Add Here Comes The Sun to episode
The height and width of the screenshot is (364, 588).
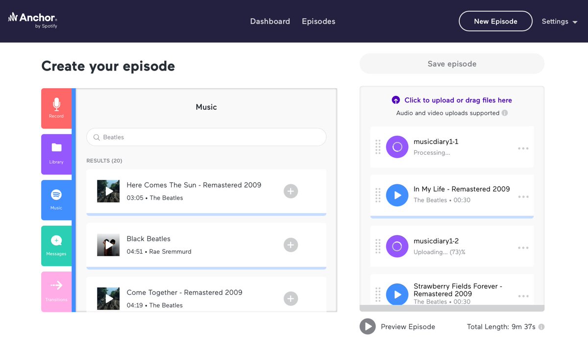pyautogui.click(x=291, y=191)
